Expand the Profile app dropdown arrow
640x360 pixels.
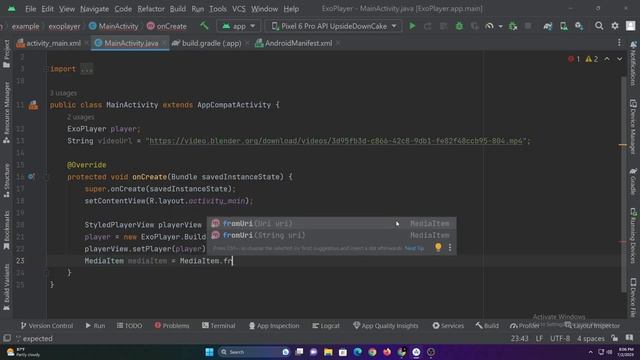point(500,27)
